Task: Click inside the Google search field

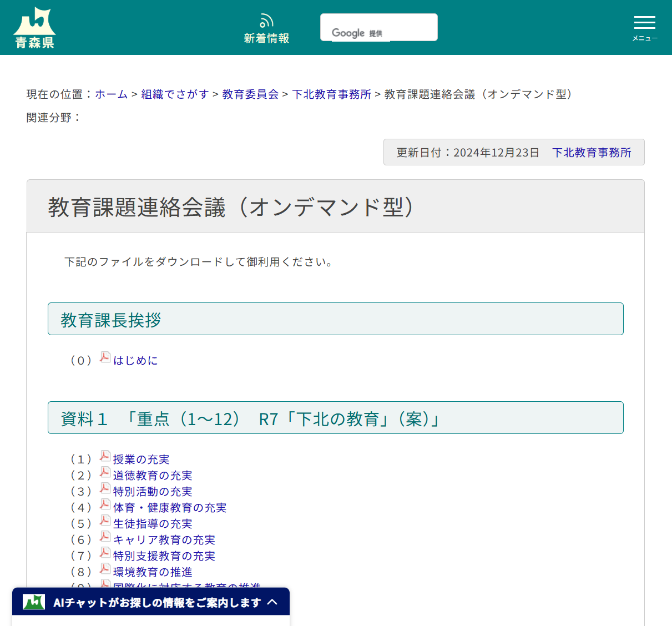Action: point(379,27)
